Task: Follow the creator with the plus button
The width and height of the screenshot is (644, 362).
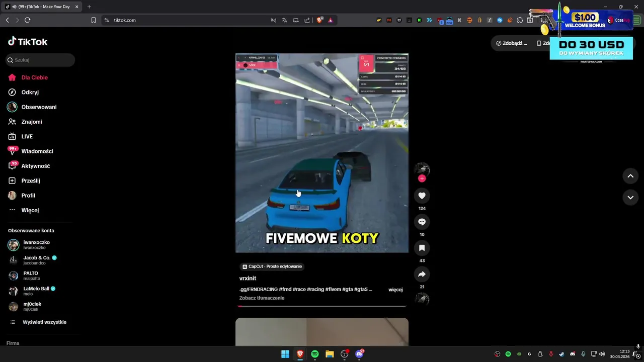Action: pos(422,178)
